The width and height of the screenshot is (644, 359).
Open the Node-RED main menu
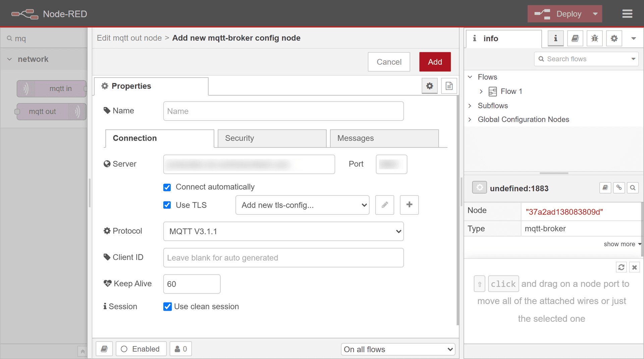pos(627,14)
